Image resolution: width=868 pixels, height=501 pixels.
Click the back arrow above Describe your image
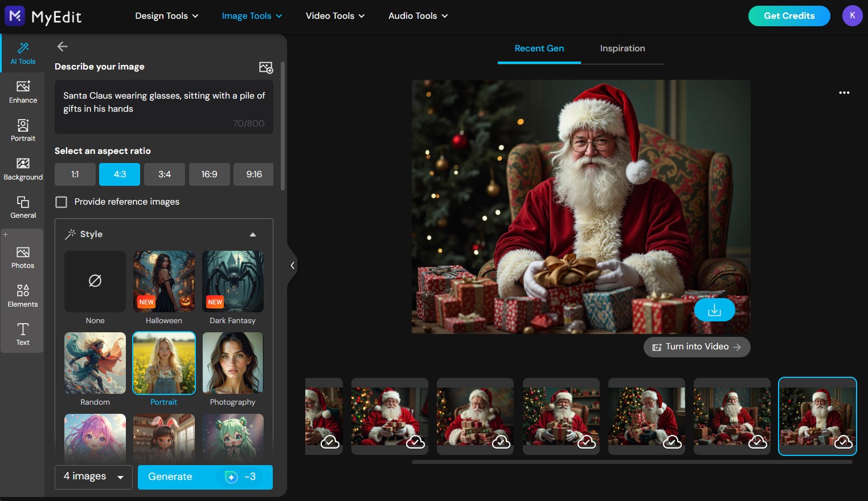tap(63, 47)
